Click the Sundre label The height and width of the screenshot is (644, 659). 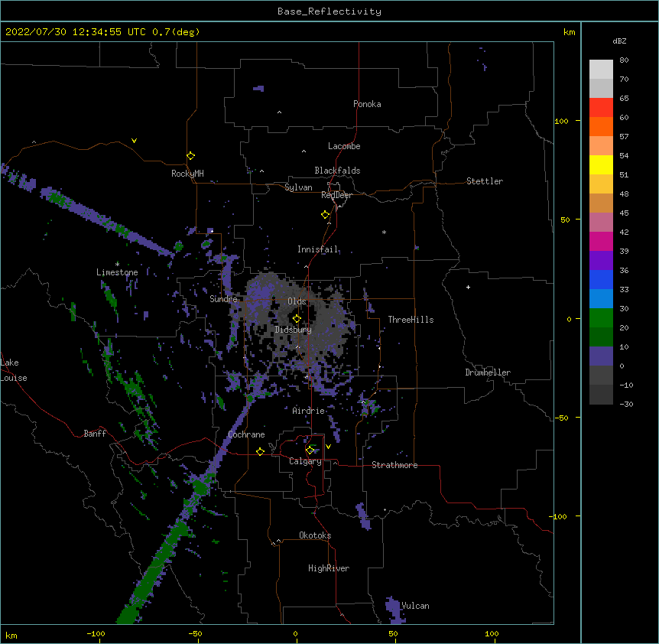pyautogui.click(x=223, y=299)
